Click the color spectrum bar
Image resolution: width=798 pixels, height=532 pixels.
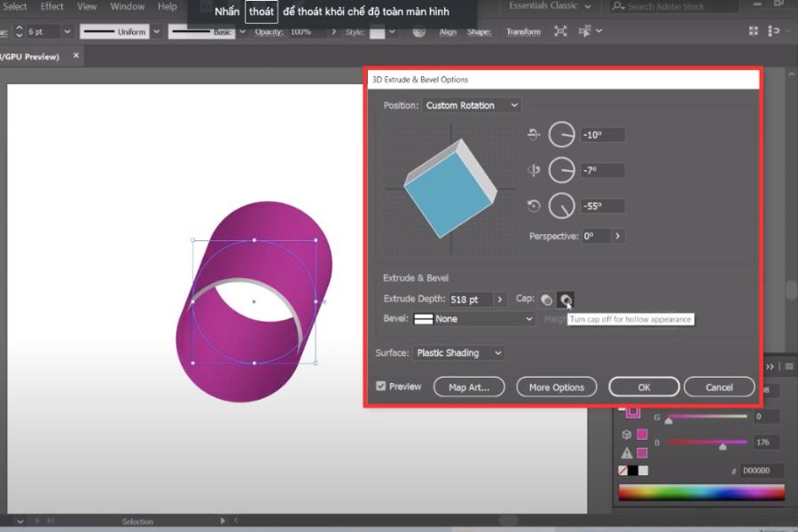coord(700,493)
